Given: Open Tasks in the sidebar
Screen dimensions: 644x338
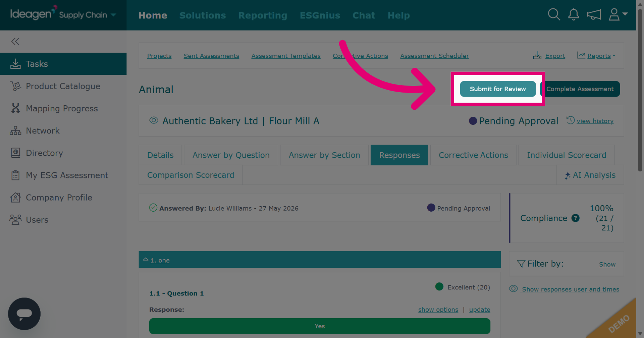Looking at the screenshot, I should pos(63,64).
